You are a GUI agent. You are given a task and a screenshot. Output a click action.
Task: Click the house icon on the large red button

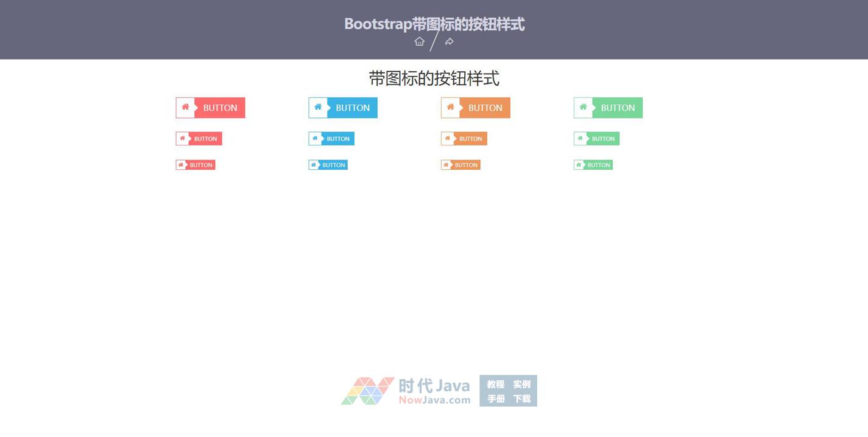click(185, 107)
